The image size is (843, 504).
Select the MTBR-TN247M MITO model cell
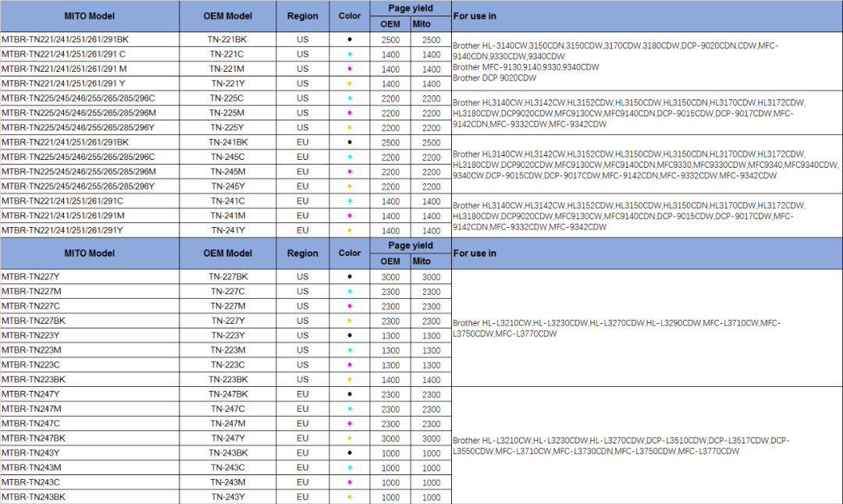pos(90,409)
